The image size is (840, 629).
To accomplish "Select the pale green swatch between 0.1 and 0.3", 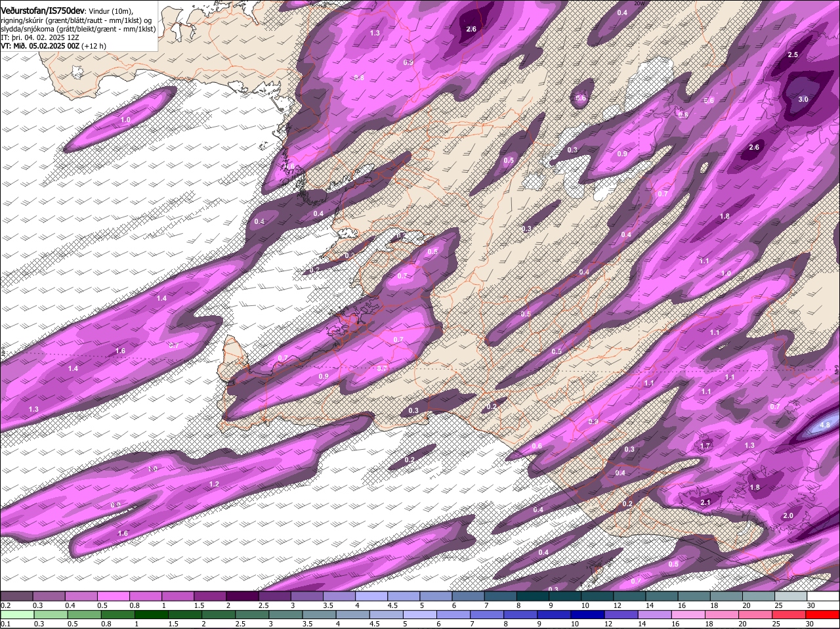I will pos(16,615).
